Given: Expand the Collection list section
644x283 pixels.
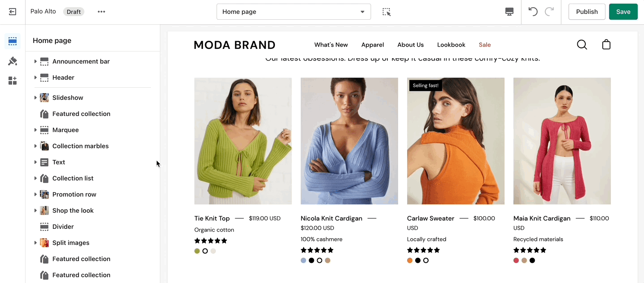Looking at the screenshot, I should coord(35,178).
